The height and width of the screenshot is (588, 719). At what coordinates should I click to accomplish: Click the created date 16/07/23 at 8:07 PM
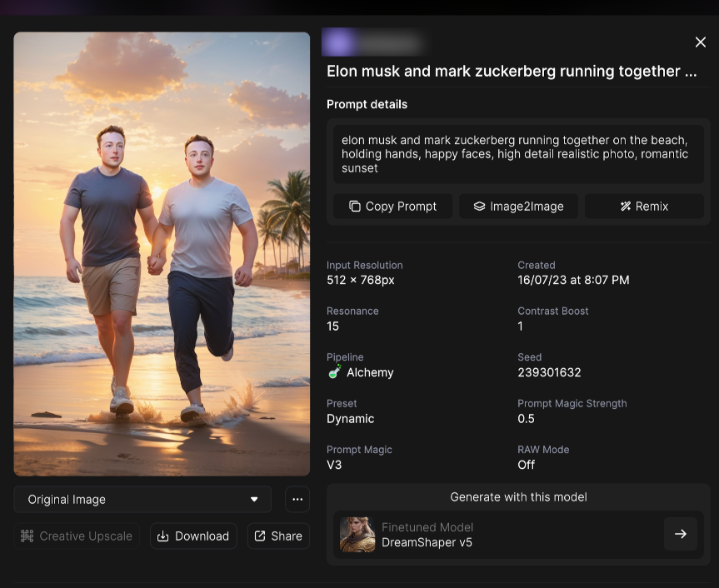tap(573, 280)
